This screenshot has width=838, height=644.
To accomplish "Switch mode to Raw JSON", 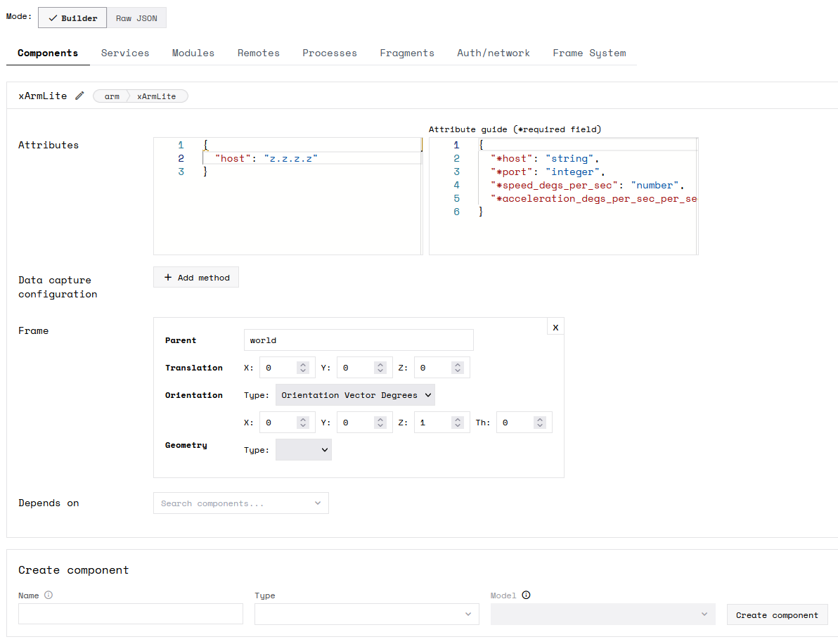I will 136,18.
